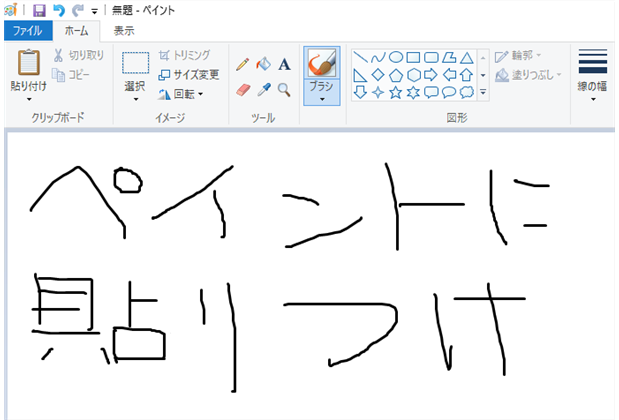The image size is (619, 420).
Task: Select the left arrow shape
Action: click(449, 75)
